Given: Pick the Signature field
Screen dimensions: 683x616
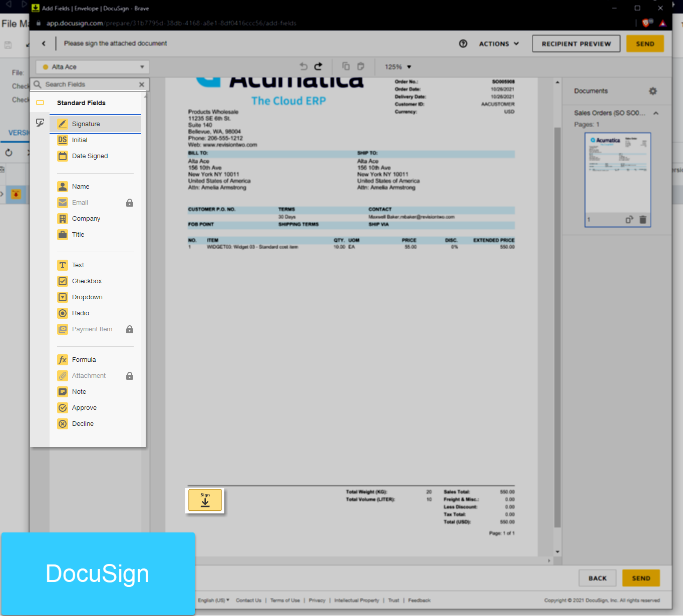Looking at the screenshot, I should (95, 124).
